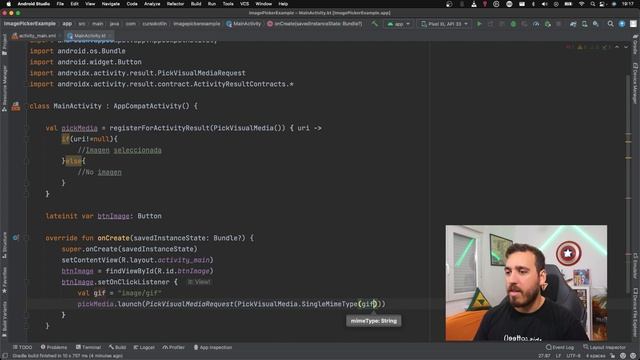Open the Structure side panel

4,245
